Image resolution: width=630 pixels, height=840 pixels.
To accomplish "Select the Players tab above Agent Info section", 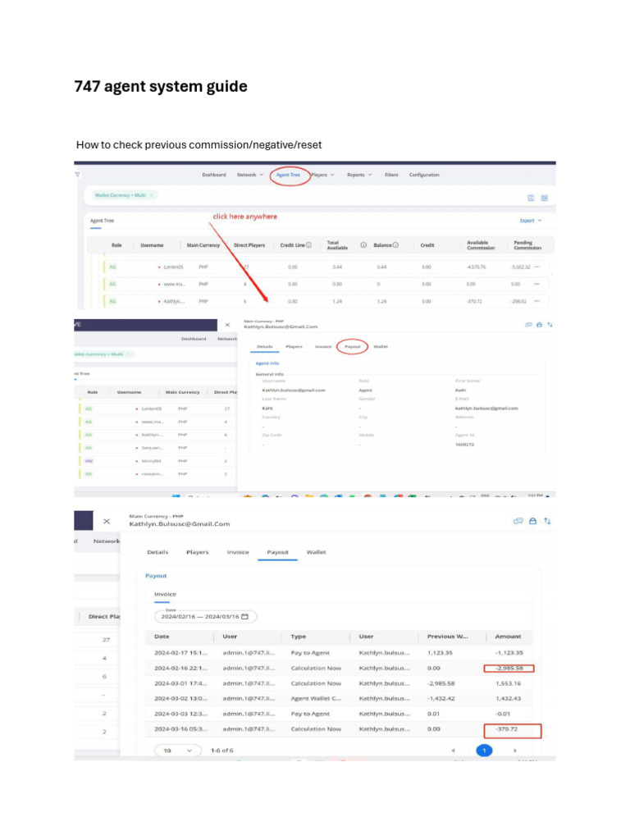I will 294,347.
